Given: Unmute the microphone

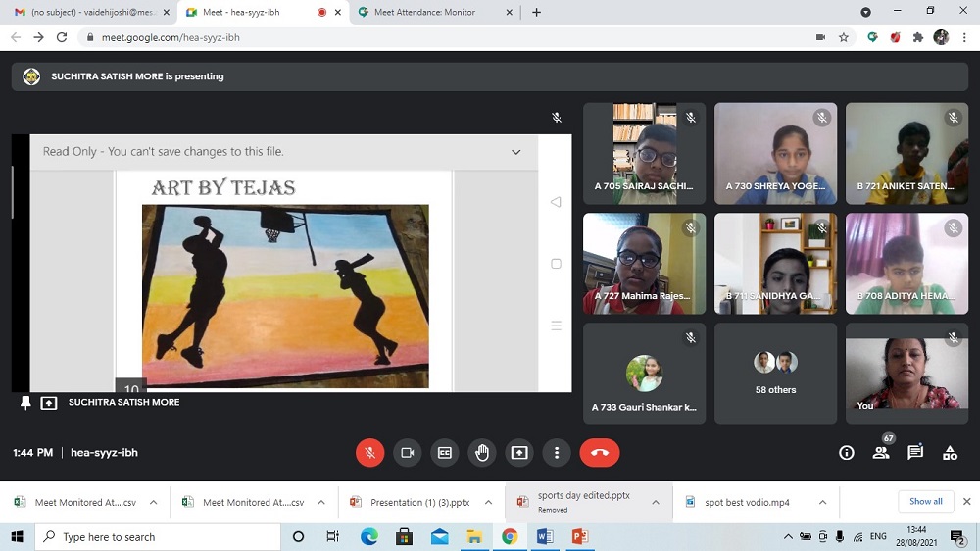Looking at the screenshot, I should click(x=369, y=452).
